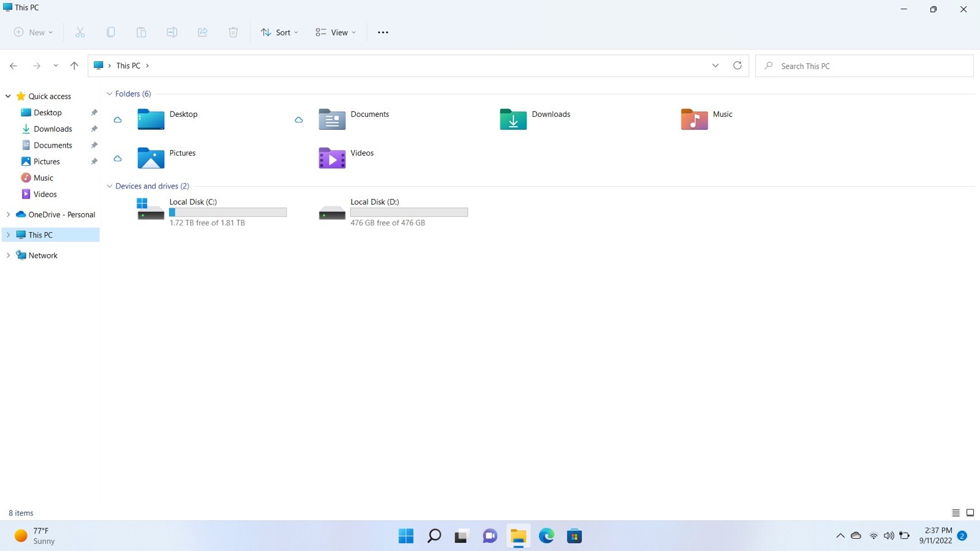980x551 pixels.
Task: Select the Downloads folder icon in Folders
Action: click(x=513, y=119)
